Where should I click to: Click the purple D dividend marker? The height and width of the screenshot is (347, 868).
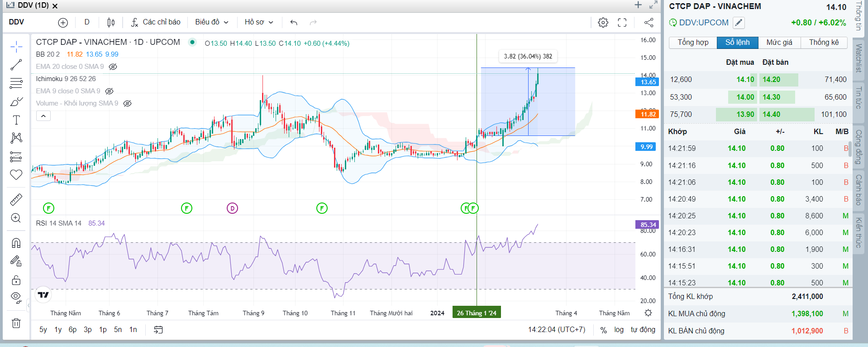[232, 208]
